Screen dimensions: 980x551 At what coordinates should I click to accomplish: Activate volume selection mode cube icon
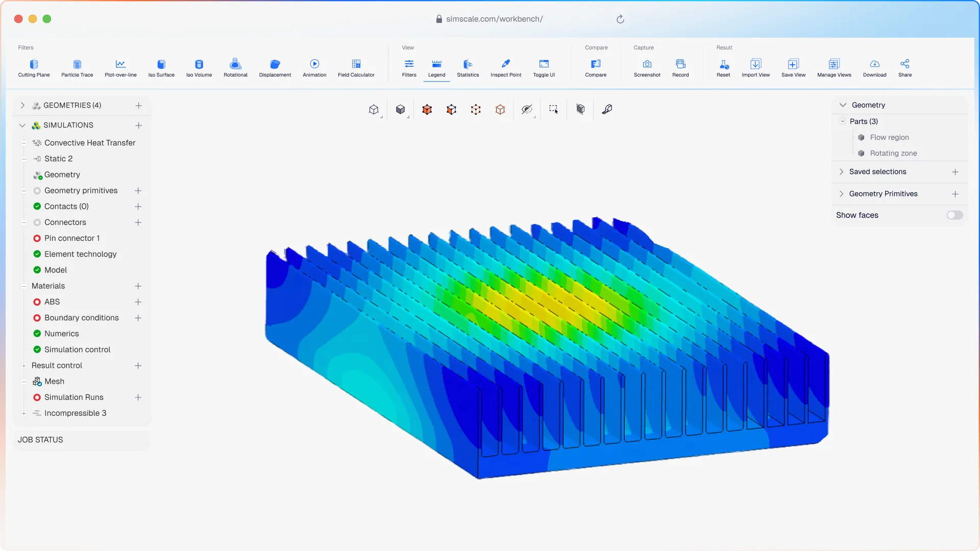(427, 109)
